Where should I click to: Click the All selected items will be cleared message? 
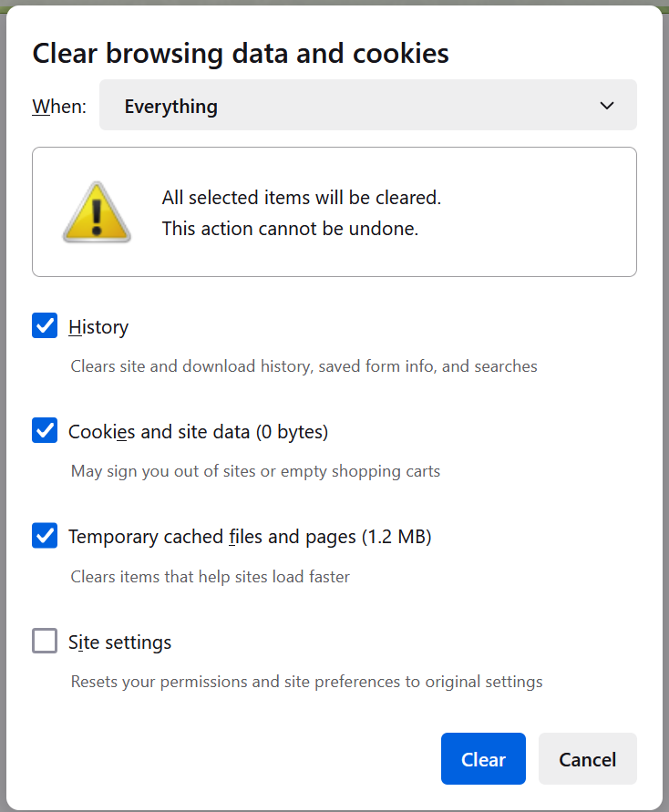pyautogui.click(x=302, y=198)
